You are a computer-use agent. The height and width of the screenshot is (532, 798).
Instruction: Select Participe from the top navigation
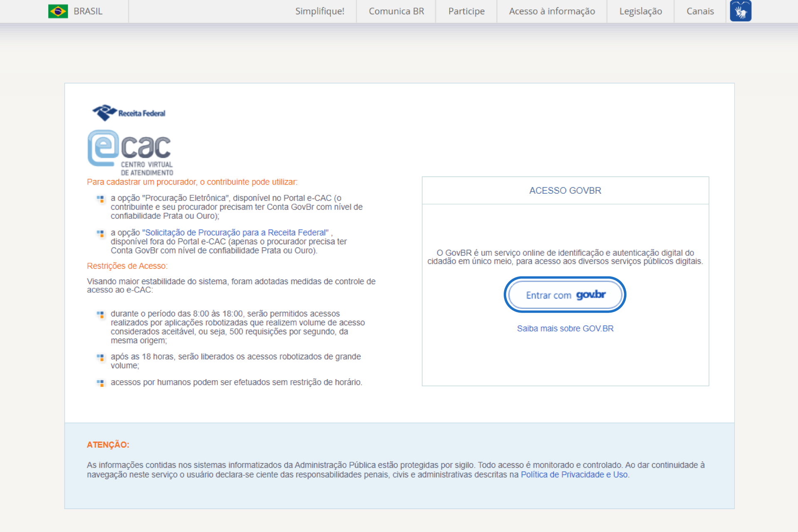click(466, 11)
